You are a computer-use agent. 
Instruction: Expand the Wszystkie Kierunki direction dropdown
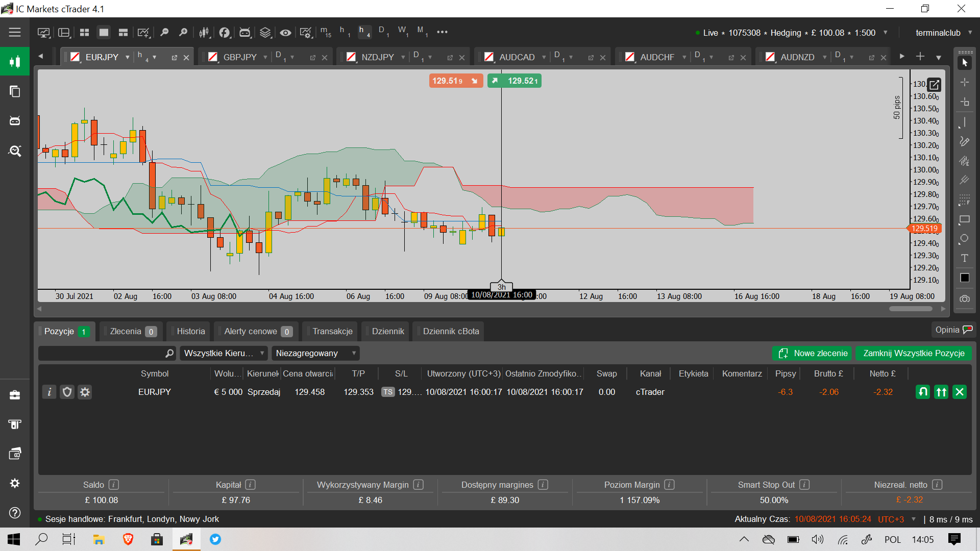(224, 353)
